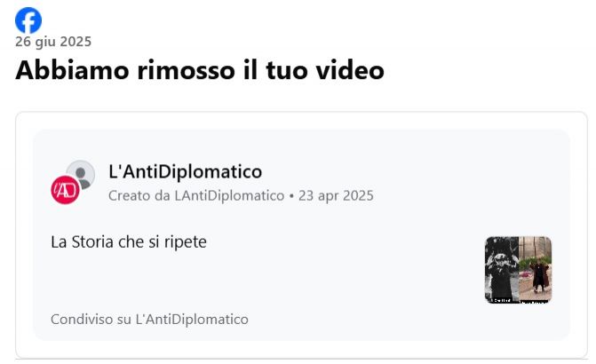Viewport: 596px width, 364px height.
Task: Click 'Condiviso su L'AntiDiplomatico' text
Action: [149, 319]
